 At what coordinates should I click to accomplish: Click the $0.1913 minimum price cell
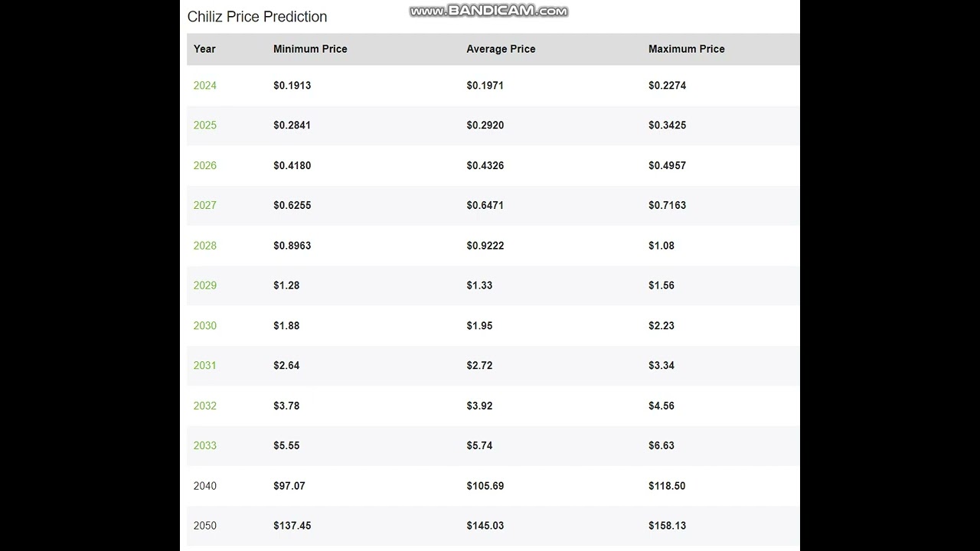pos(292,86)
